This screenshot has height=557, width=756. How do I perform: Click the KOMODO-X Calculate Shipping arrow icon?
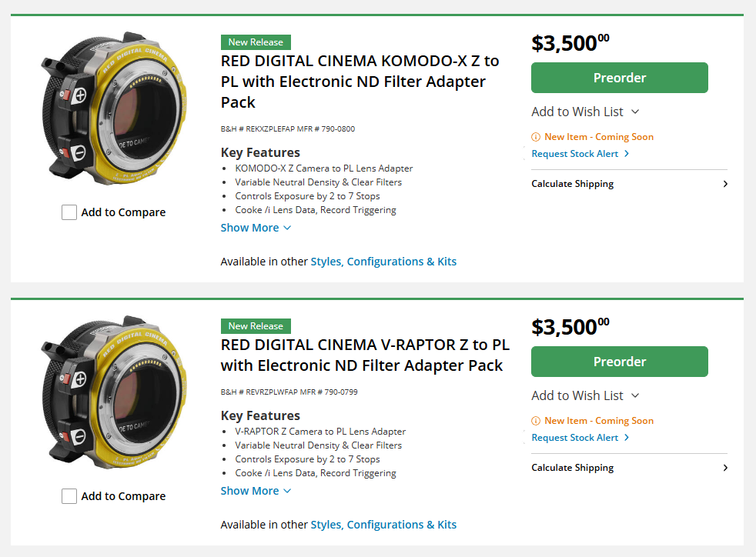[x=725, y=184]
